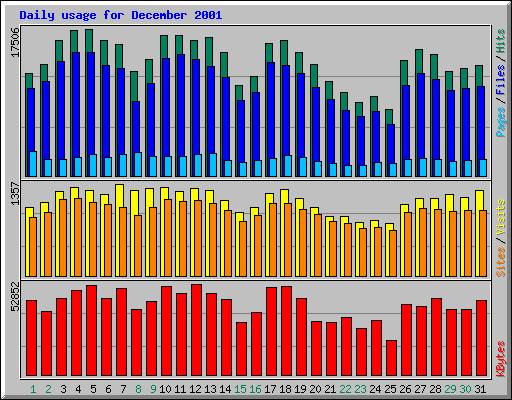Viewport: 512px width, 400px height.
Task: Click the 'Pages' legend label
Action: pos(501,122)
